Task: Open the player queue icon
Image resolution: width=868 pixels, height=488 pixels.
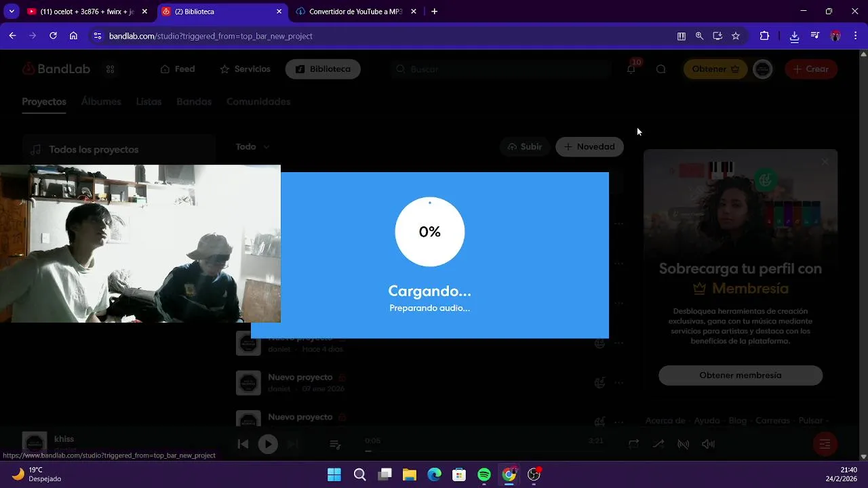Action: pyautogui.click(x=335, y=444)
